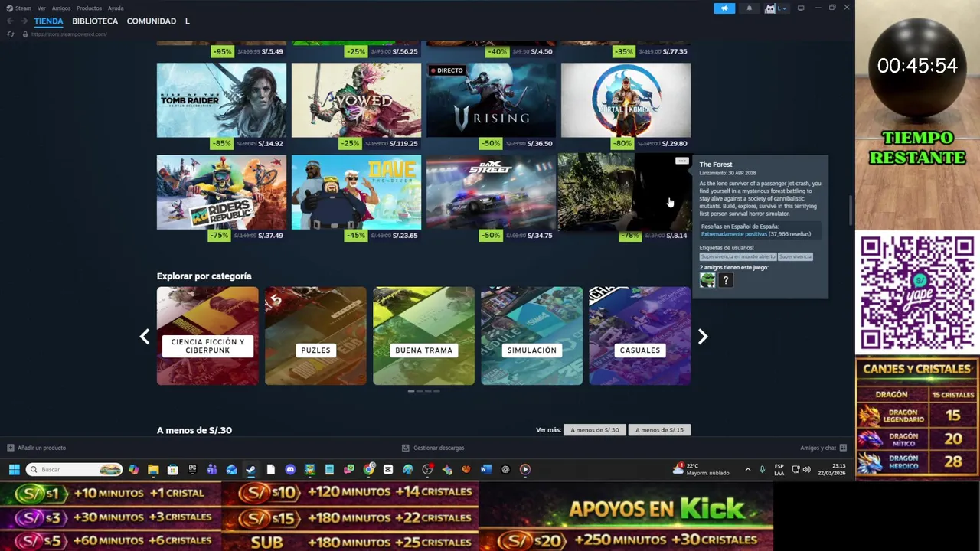Open the notifications bell

pyautogui.click(x=749, y=8)
